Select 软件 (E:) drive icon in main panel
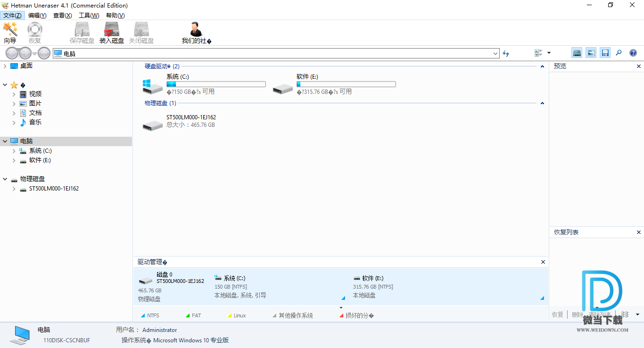 tap(283, 88)
